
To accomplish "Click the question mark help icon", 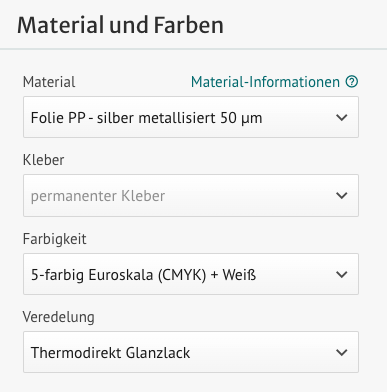I will (352, 81).
